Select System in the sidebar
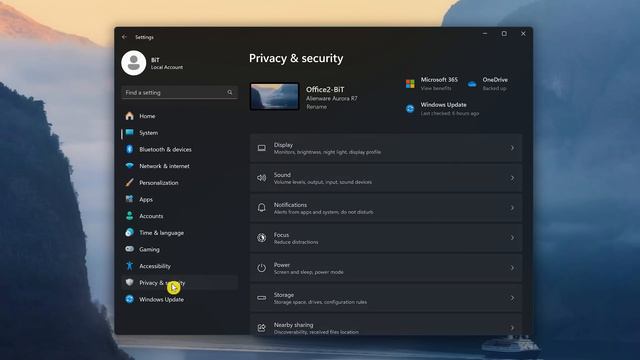Viewport: 640px width, 360px height. [149, 133]
